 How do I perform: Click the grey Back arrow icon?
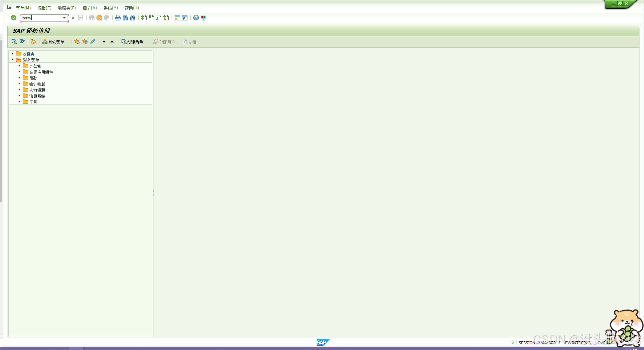pos(92,18)
